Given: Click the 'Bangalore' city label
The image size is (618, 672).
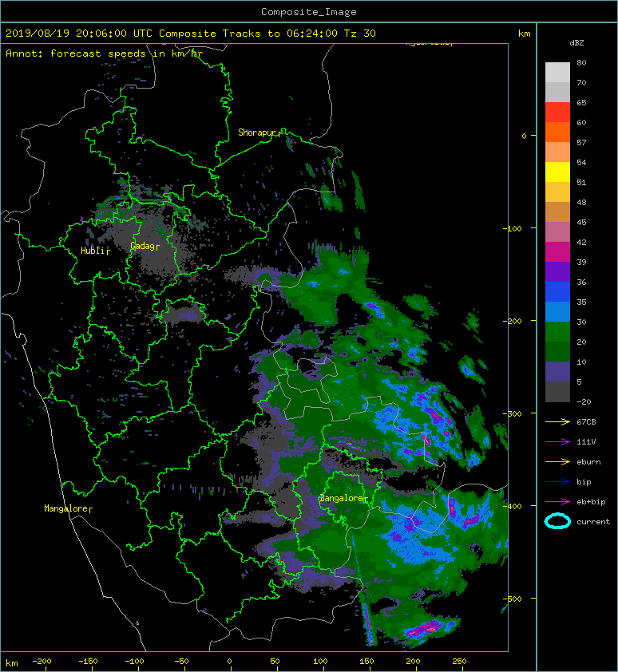Looking at the screenshot, I should pos(341,499).
